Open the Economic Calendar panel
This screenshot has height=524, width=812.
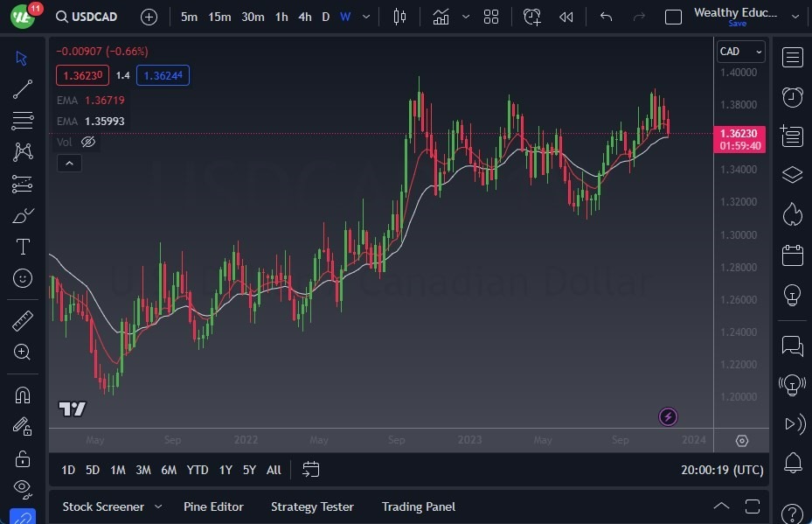792,255
